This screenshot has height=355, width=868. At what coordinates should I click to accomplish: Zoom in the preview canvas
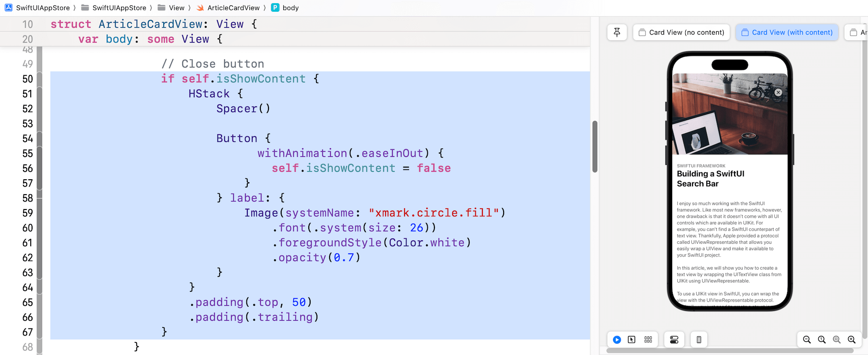(851, 340)
